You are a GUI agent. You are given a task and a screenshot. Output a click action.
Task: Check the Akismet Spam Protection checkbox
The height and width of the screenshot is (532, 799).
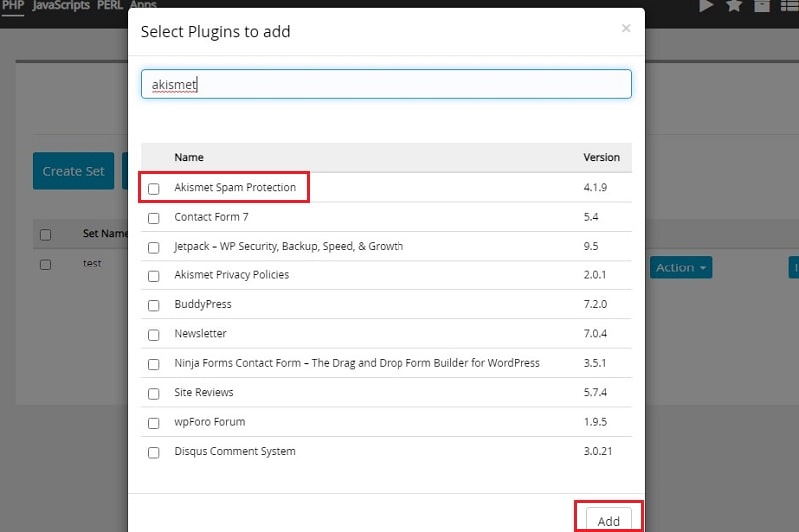tap(154, 189)
